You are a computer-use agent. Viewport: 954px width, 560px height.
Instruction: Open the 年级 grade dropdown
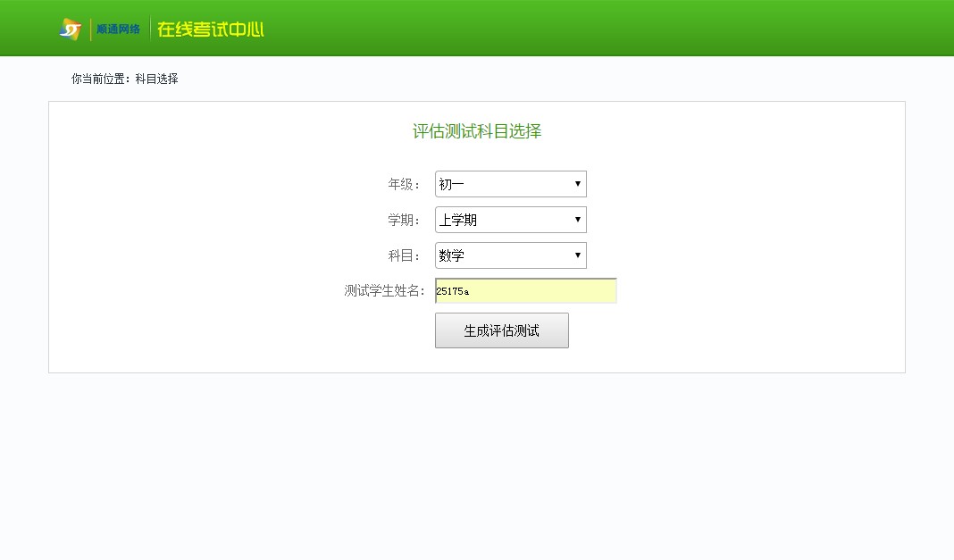pyautogui.click(x=510, y=184)
